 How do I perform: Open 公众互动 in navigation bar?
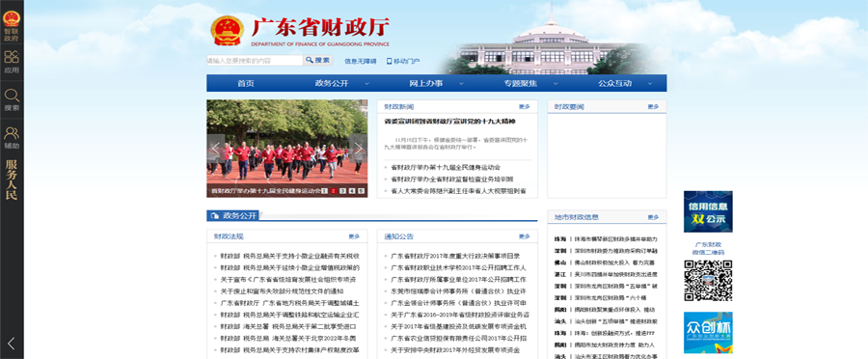click(x=614, y=84)
